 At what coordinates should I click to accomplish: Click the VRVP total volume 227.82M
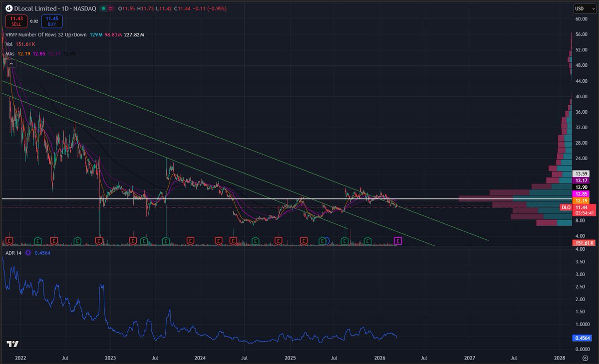135,35
